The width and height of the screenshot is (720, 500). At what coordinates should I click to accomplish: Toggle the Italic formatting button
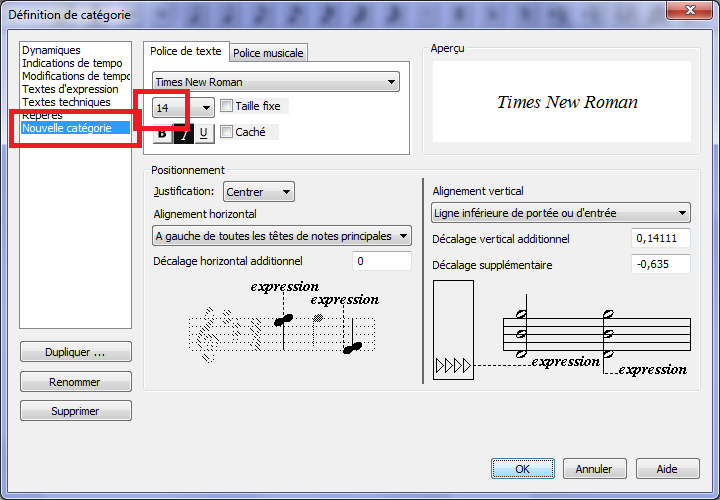(182, 133)
